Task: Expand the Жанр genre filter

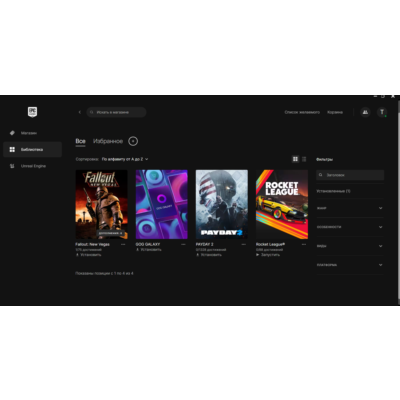Action: coord(350,208)
